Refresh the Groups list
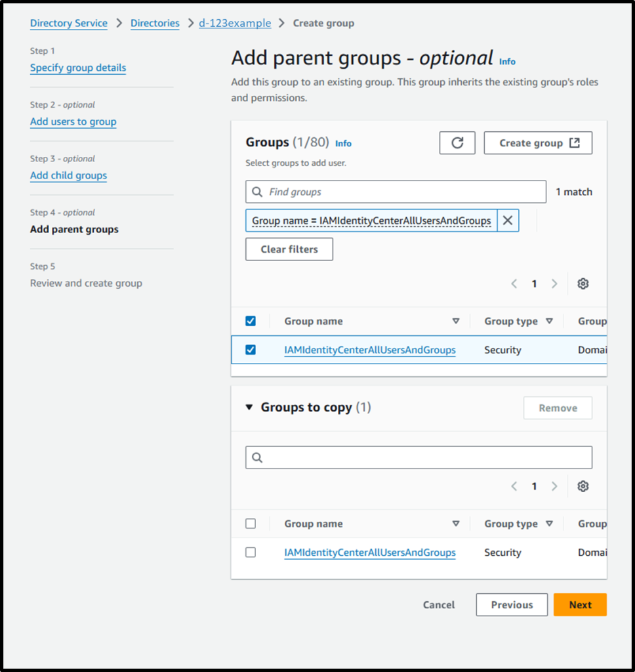The image size is (635, 672). [x=457, y=142]
